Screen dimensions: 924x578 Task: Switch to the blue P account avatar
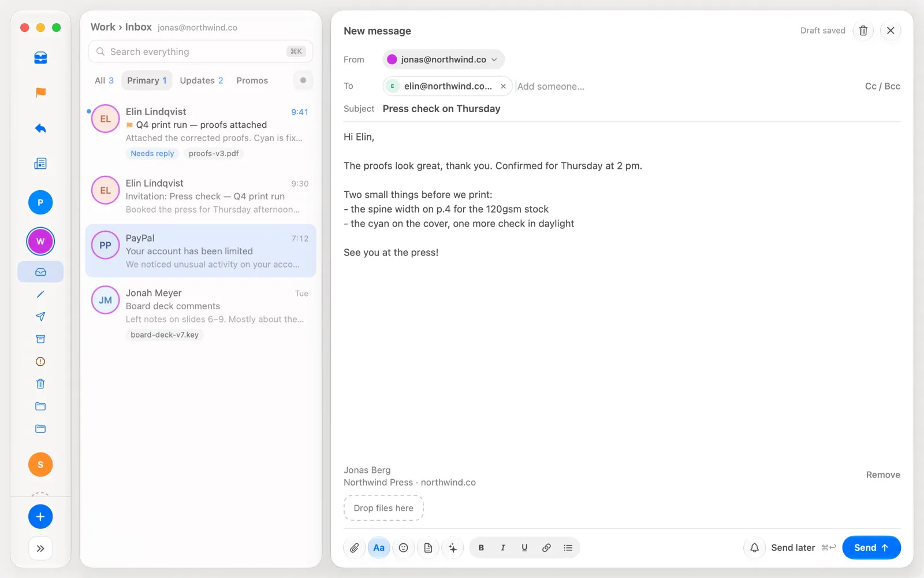coord(40,202)
